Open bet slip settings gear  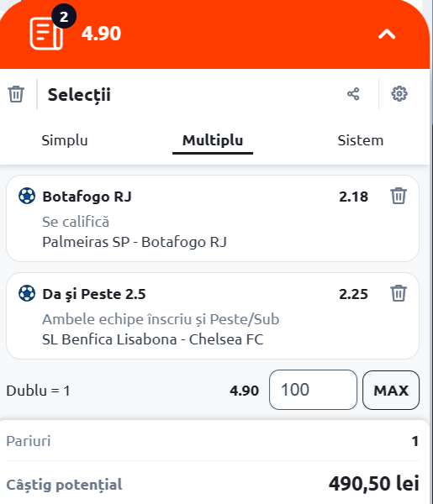coord(399,94)
